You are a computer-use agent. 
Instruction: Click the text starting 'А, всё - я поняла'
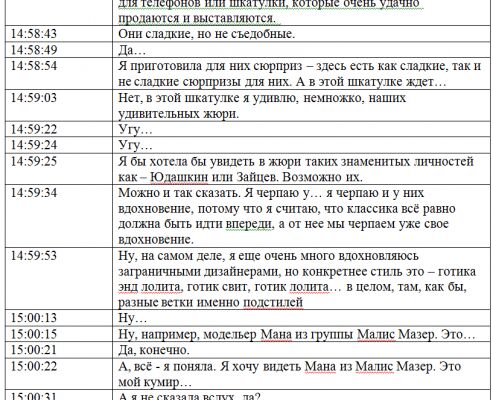coord(290,374)
